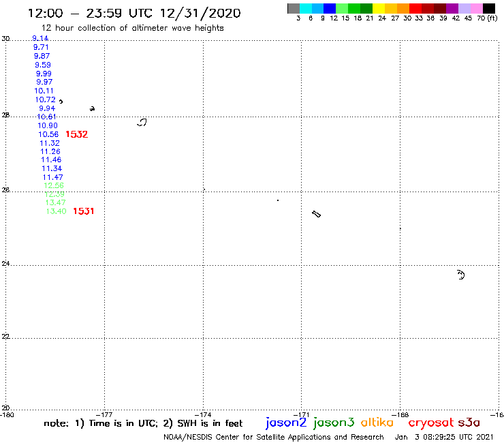
Task: Click the NOAA/NESDIS credit line
Action: tap(274, 438)
